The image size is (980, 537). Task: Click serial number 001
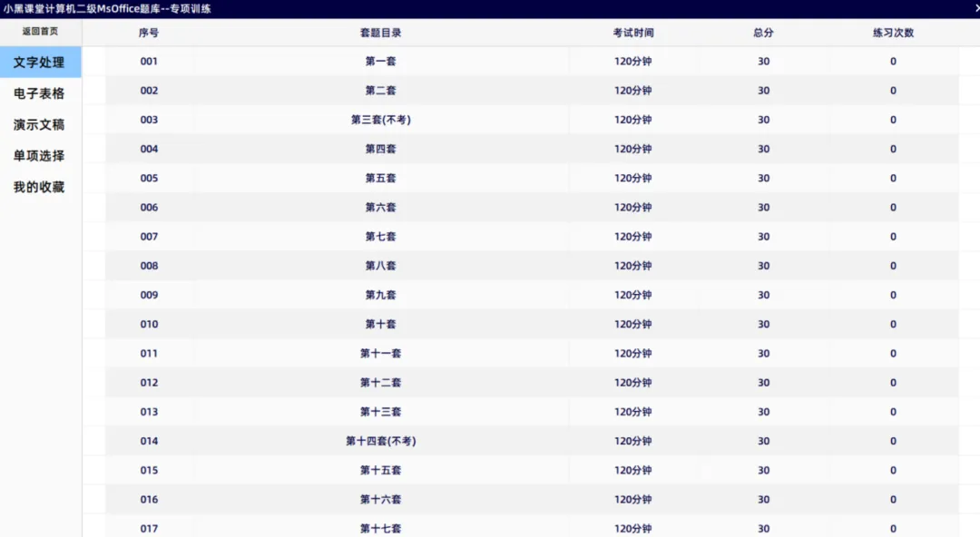pyautogui.click(x=149, y=62)
